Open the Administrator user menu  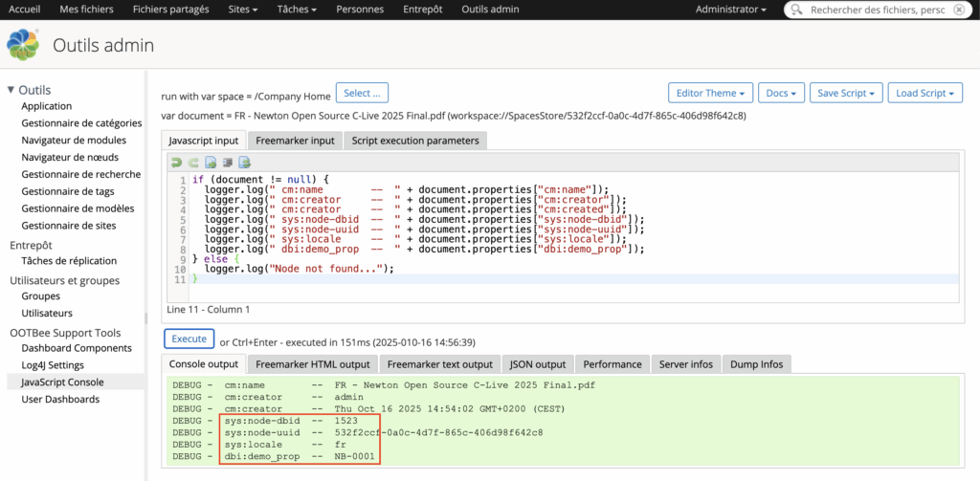point(730,10)
